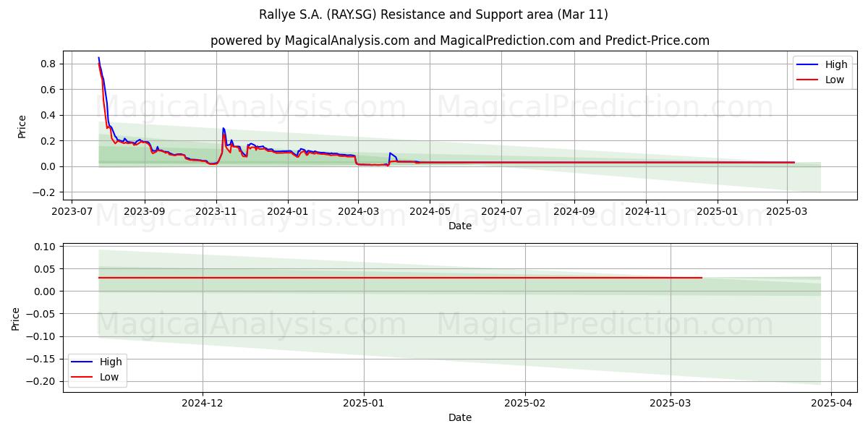868x434 pixels.
Task: Click the top chart 'Date' x-axis label
Action: pyautogui.click(x=460, y=226)
